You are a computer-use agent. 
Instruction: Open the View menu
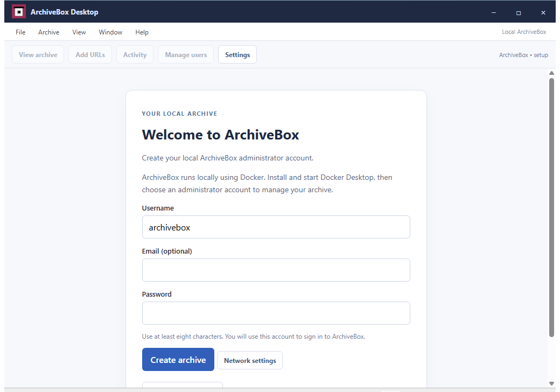click(x=79, y=32)
